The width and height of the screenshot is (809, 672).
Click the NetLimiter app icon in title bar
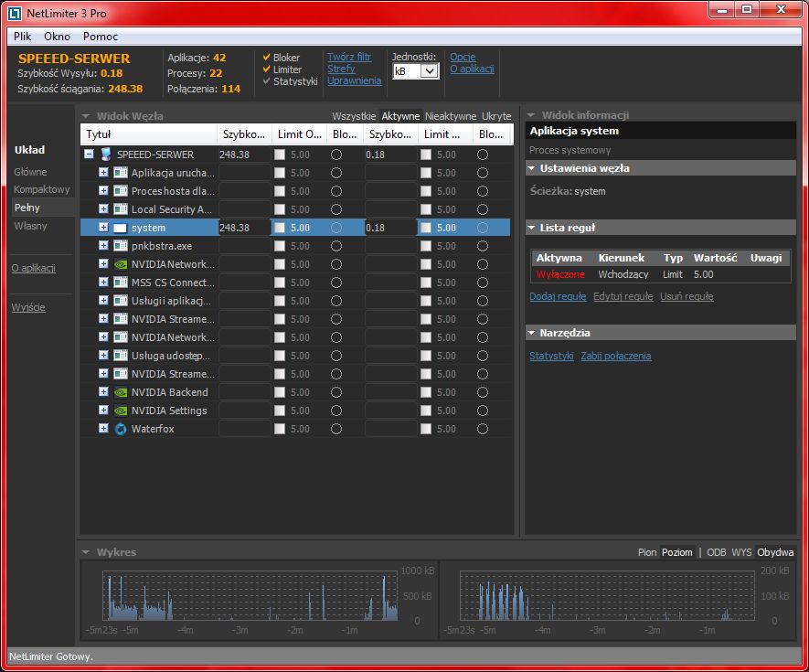15,13
